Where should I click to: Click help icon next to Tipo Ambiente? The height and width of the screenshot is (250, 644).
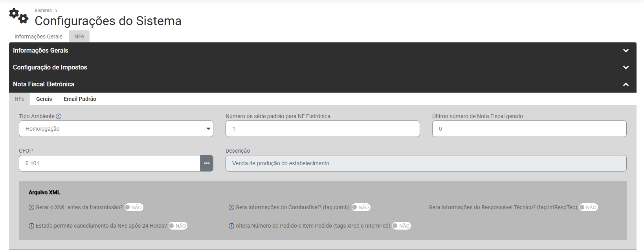tap(59, 116)
